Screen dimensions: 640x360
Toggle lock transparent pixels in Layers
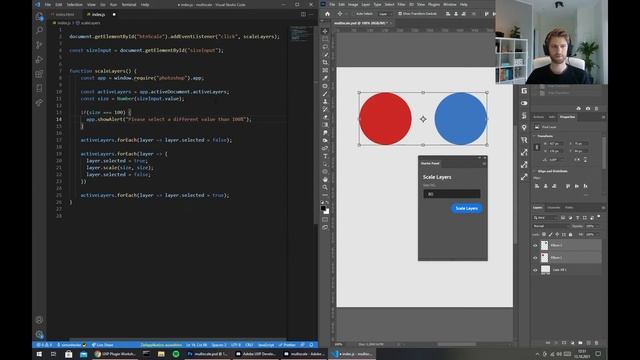tap(544, 235)
